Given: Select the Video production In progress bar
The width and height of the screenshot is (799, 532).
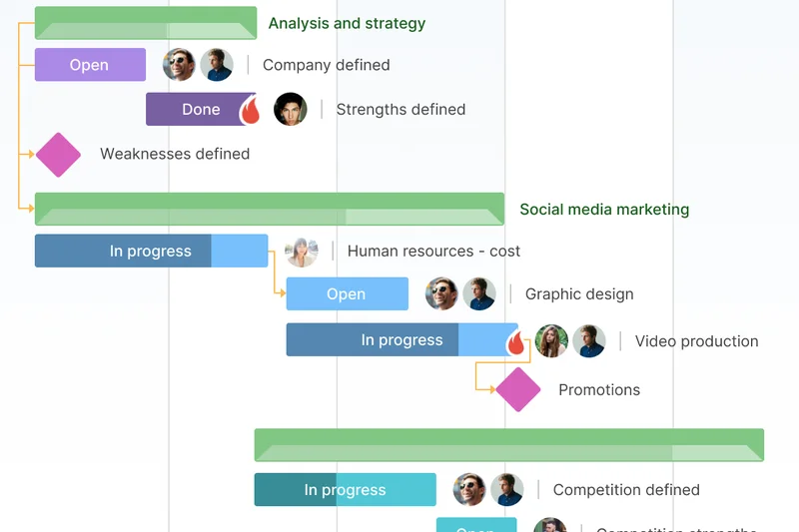Looking at the screenshot, I should pos(399,340).
